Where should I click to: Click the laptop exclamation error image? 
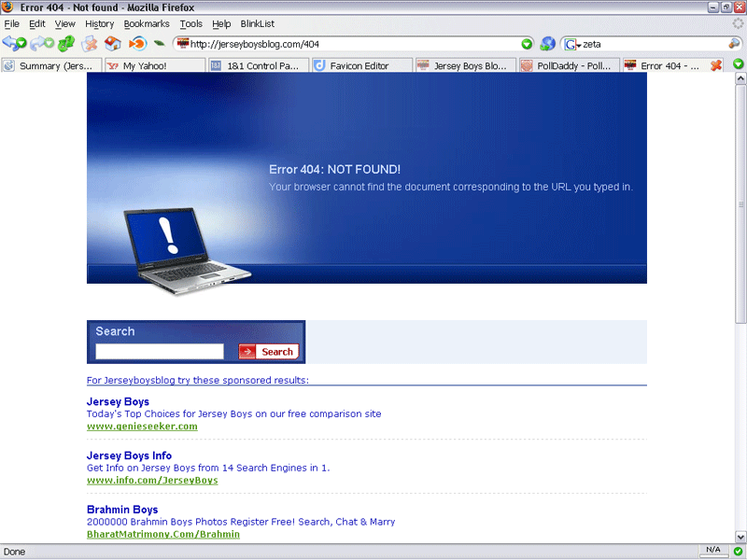[186, 250]
